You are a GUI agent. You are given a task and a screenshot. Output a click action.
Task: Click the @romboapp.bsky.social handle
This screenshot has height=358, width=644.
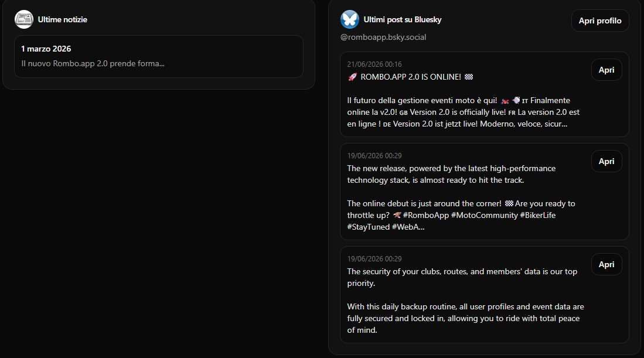[x=383, y=37]
